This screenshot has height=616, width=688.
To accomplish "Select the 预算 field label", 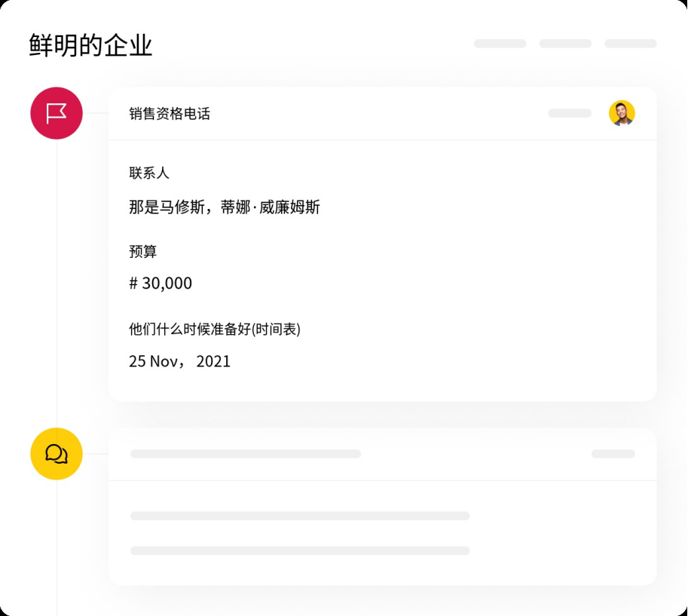I will click(x=142, y=251).
